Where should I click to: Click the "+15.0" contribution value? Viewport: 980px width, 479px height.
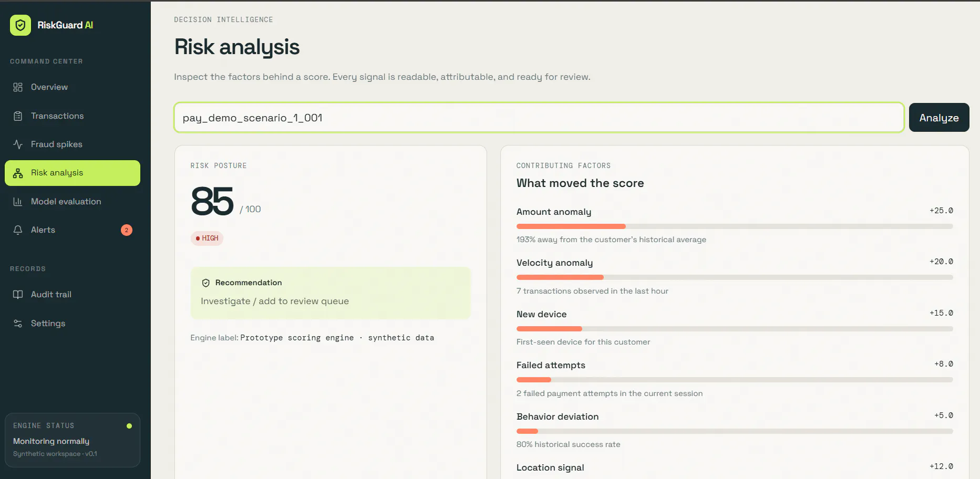(941, 313)
